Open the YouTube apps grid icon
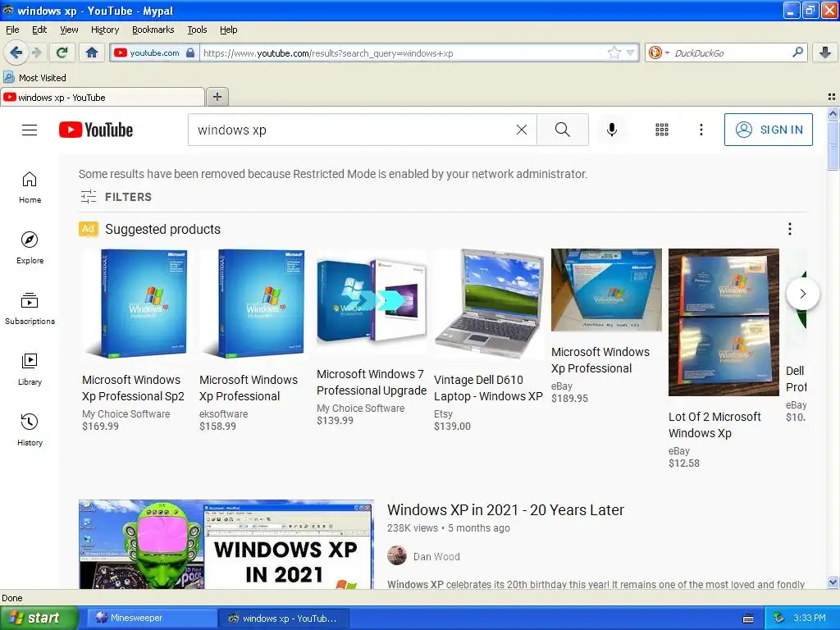 click(662, 130)
